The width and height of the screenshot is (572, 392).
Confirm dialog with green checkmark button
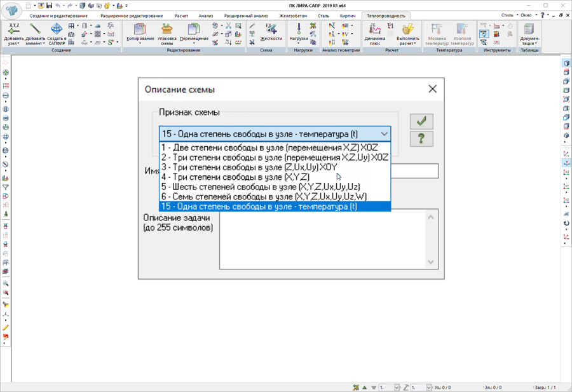tap(421, 121)
